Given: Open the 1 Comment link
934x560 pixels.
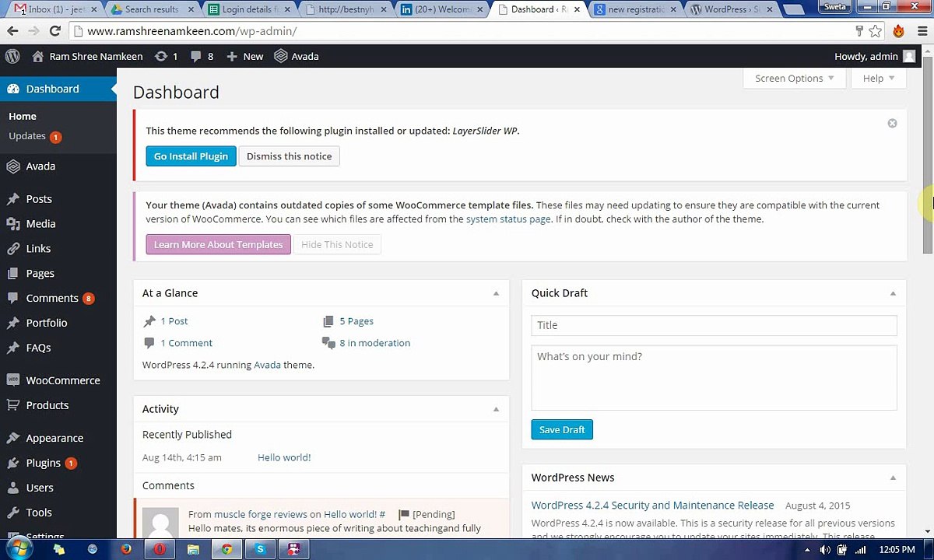Looking at the screenshot, I should [186, 343].
